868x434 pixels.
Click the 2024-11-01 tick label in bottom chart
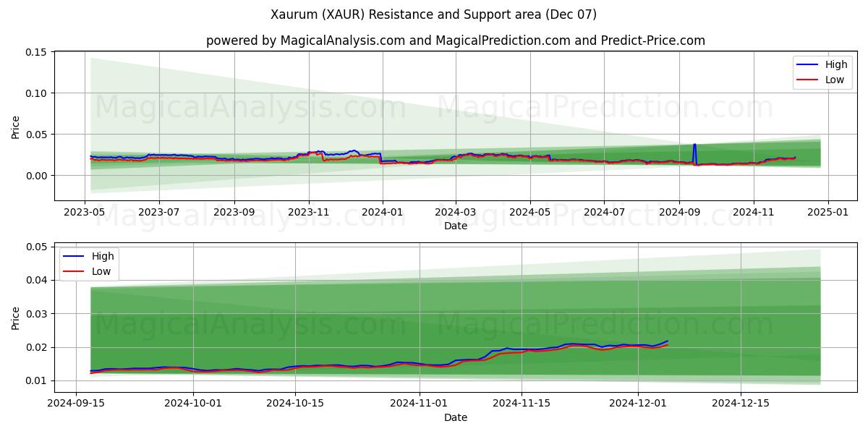(x=419, y=404)
